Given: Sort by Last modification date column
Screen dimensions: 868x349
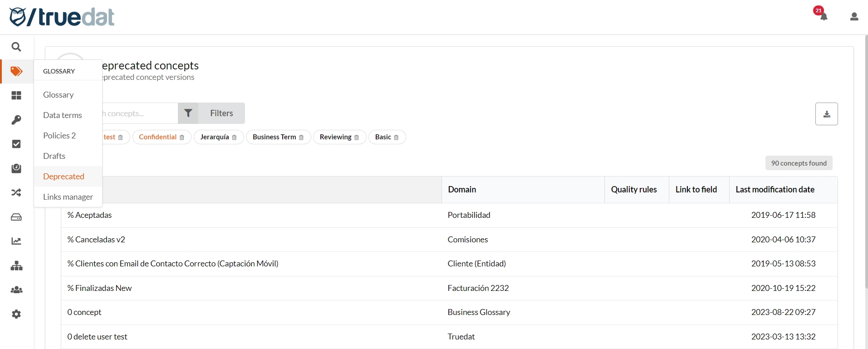Looking at the screenshot, I should tap(775, 190).
